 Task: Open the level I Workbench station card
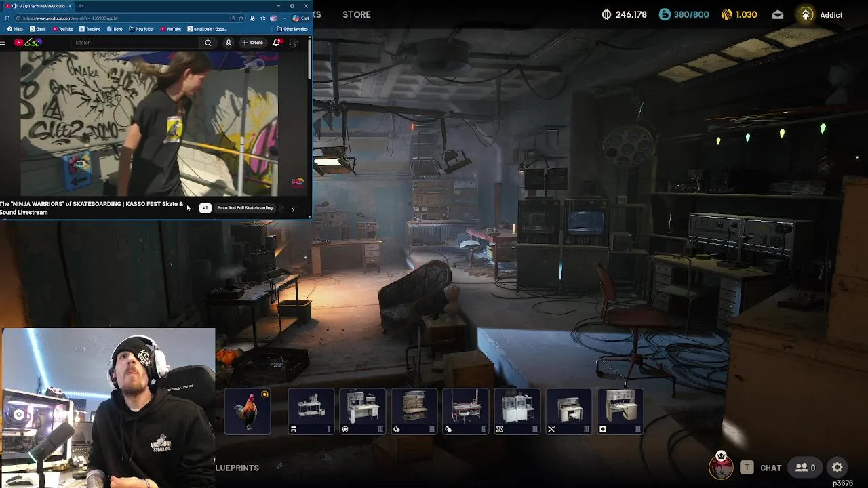[311, 411]
